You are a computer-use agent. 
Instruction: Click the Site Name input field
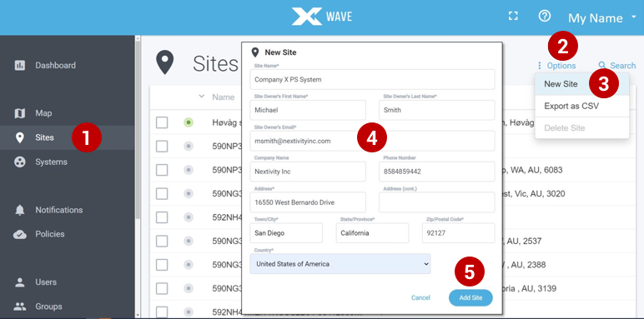pos(372,79)
